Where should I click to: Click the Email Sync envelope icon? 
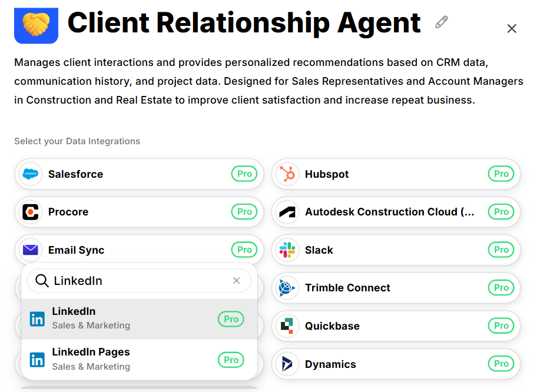pos(30,250)
